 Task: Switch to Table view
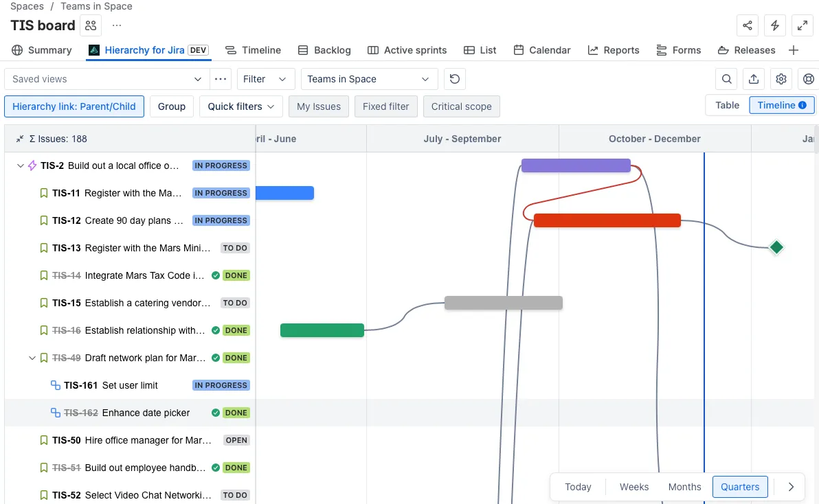tap(727, 105)
